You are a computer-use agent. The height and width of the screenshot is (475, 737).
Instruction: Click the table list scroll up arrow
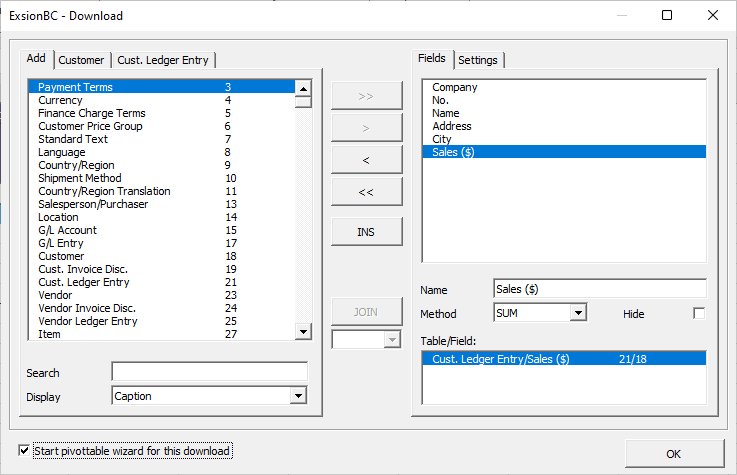click(303, 88)
